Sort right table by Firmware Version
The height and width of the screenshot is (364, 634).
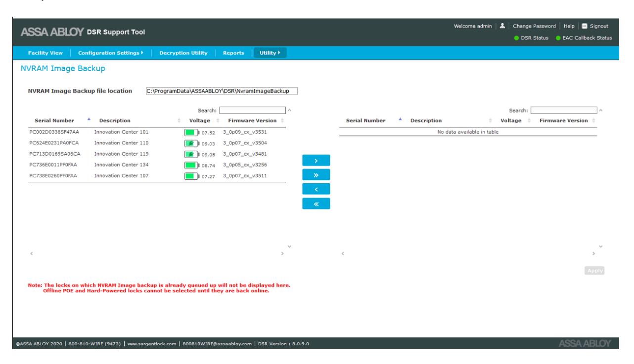[564, 121]
